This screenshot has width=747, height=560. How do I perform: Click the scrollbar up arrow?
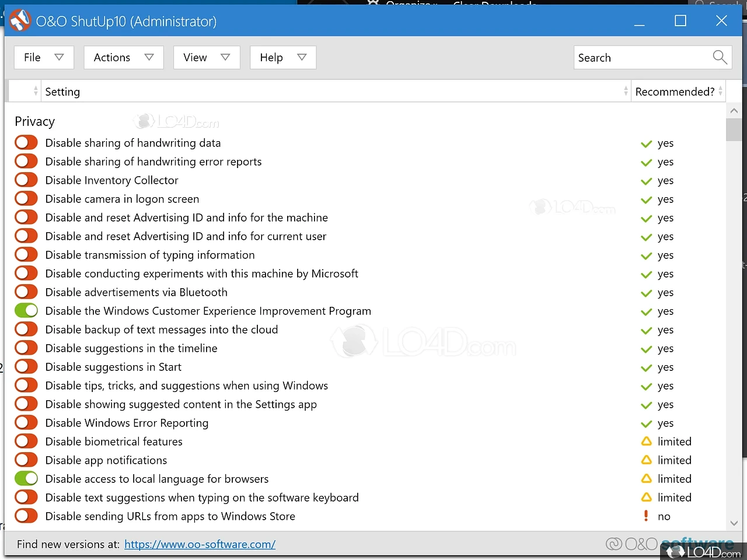tap(734, 111)
